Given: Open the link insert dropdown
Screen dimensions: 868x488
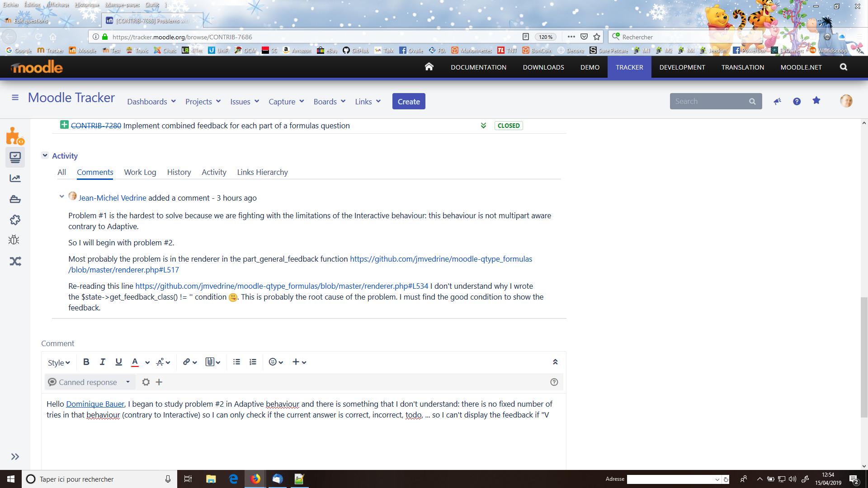Looking at the screenshot, I should tap(190, 362).
